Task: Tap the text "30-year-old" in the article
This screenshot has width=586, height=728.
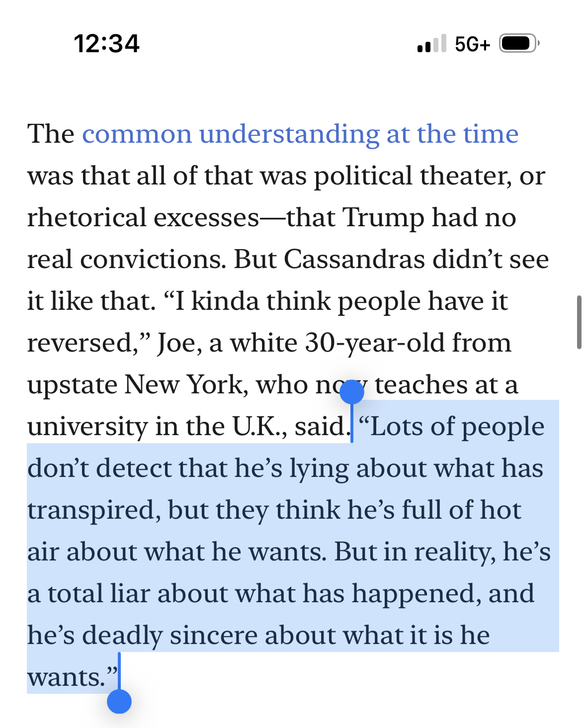Action: [x=375, y=343]
